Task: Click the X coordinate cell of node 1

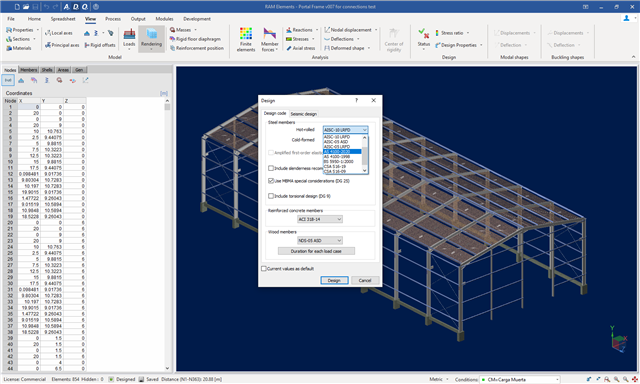Action: pyautogui.click(x=29, y=107)
